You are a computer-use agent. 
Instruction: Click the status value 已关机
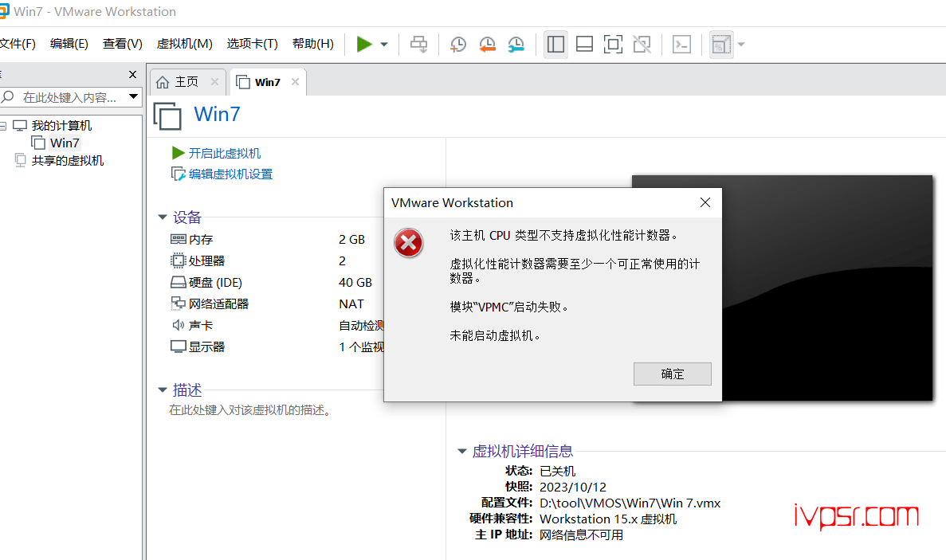tap(557, 472)
